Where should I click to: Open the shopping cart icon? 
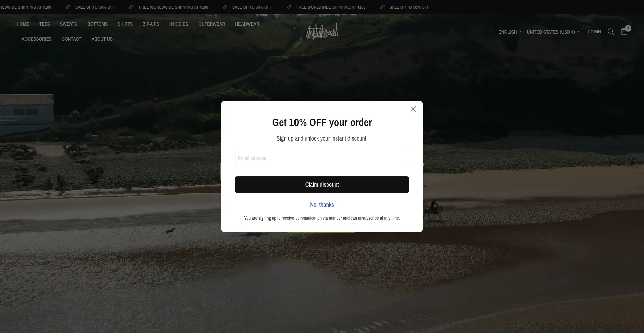(x=624, y=31)
